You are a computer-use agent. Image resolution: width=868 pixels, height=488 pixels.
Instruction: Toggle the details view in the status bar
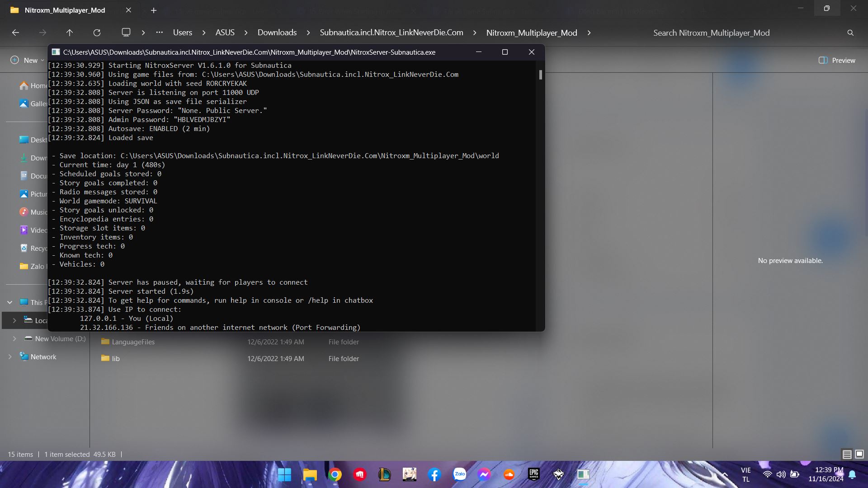(x=846, y=454)
